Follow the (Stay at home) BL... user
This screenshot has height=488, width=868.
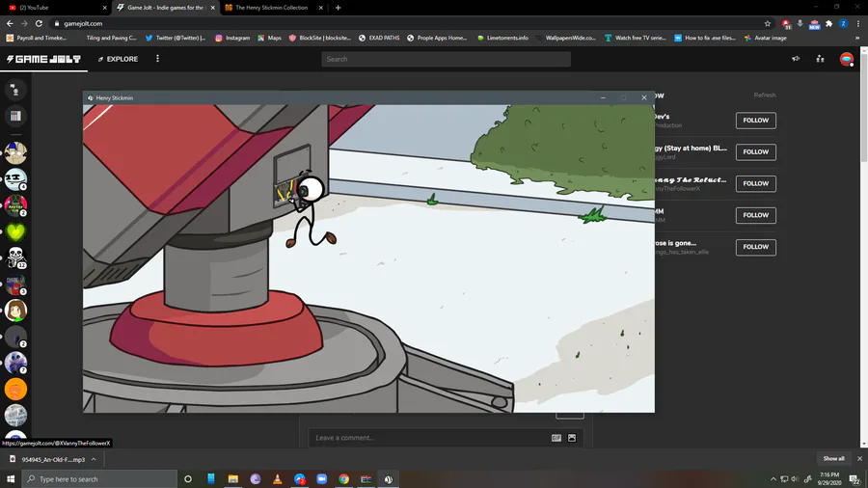pos(755,151)
